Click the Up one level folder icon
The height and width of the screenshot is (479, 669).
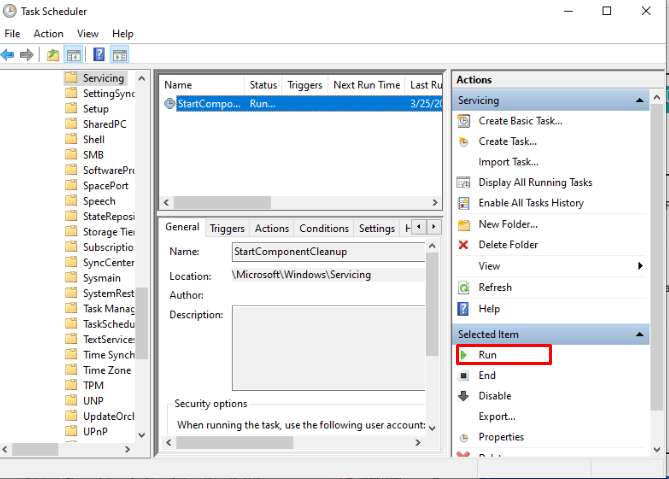click(52, 54)
